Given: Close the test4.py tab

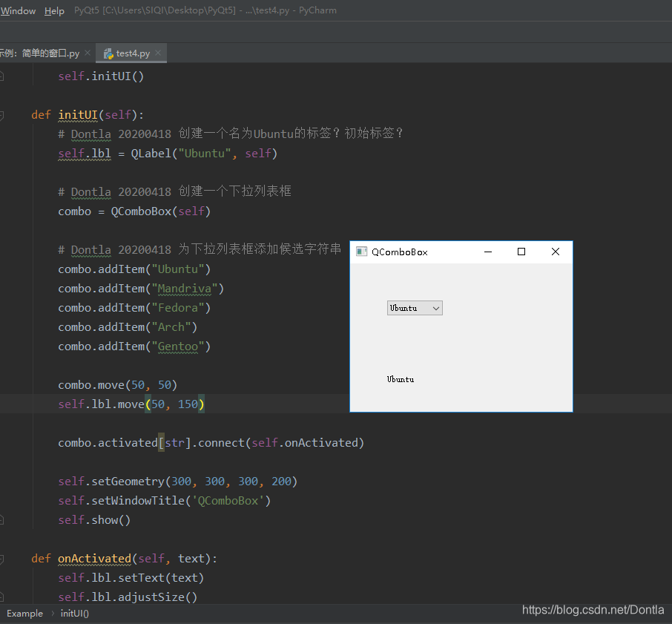Looking at the screenshot, I should click(158, 53).
